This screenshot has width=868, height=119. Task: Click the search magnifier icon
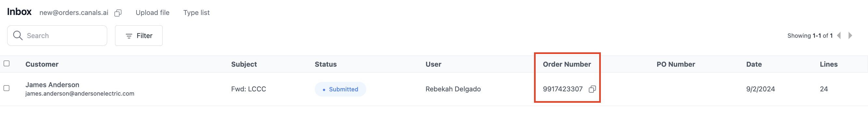18,35
